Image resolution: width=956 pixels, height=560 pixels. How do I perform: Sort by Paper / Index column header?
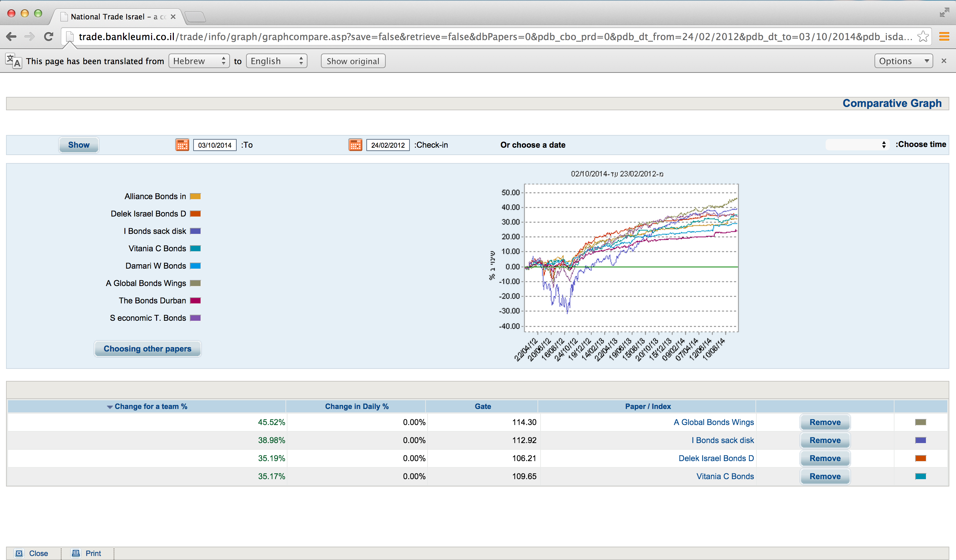[x=648, y=406]
